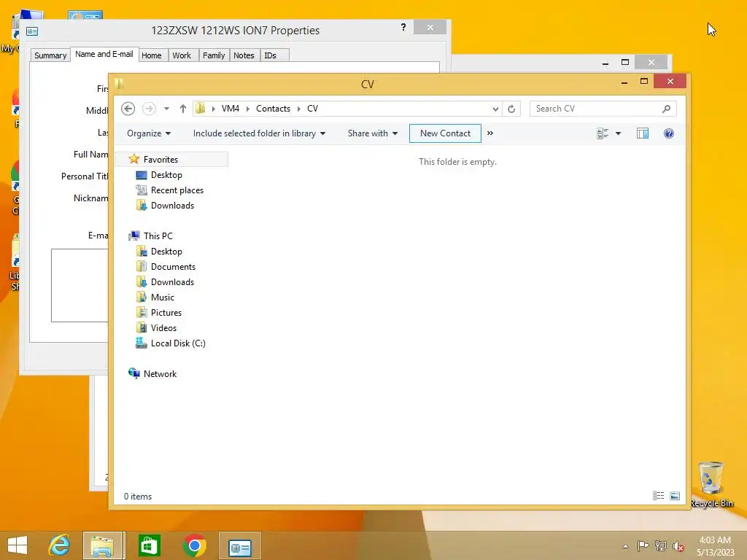Click VM4 in address breadcrumb
The height and width of the screenshot is (560, 747).
[x=230, y=109]
